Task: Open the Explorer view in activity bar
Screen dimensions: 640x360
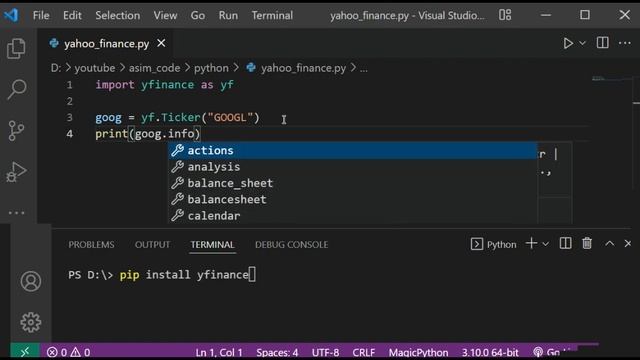Action: click(16, 48)
